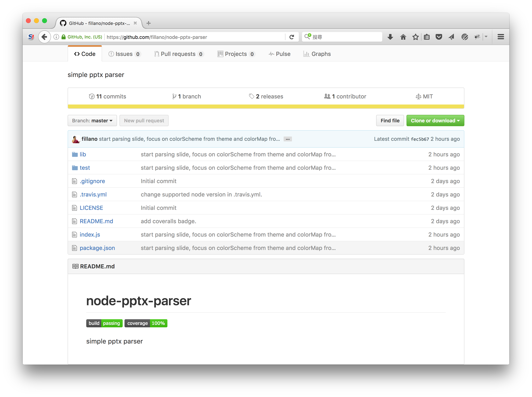Open the Branch: master dropdown
This screenshot has height=397, width=532.
(92, 120)
